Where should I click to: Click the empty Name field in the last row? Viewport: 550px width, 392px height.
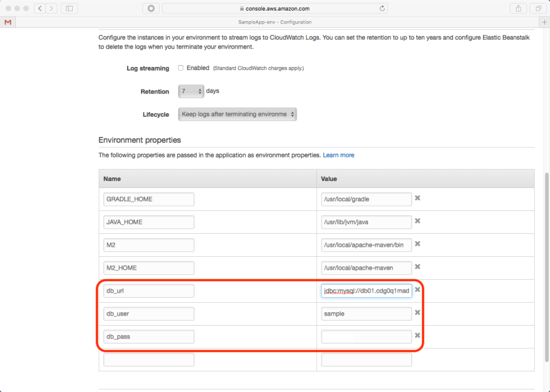pyautogui.click(x=149, y=360)
